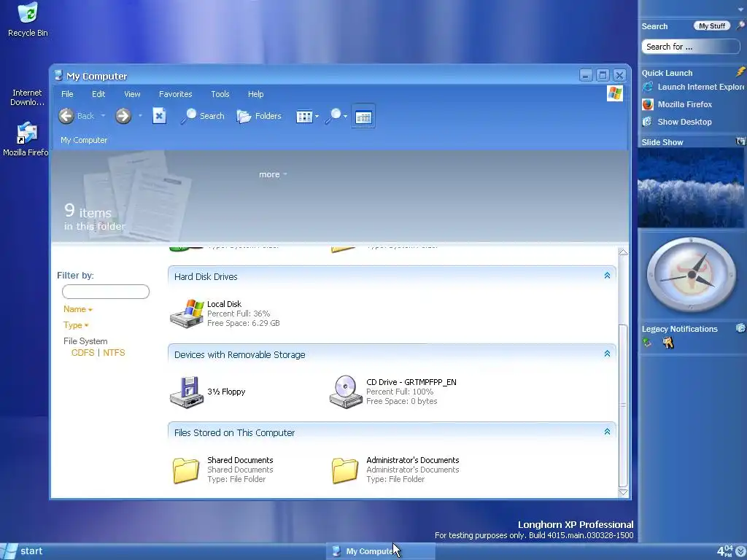Click the taskbar tray chevron icon

coord(741,551)
